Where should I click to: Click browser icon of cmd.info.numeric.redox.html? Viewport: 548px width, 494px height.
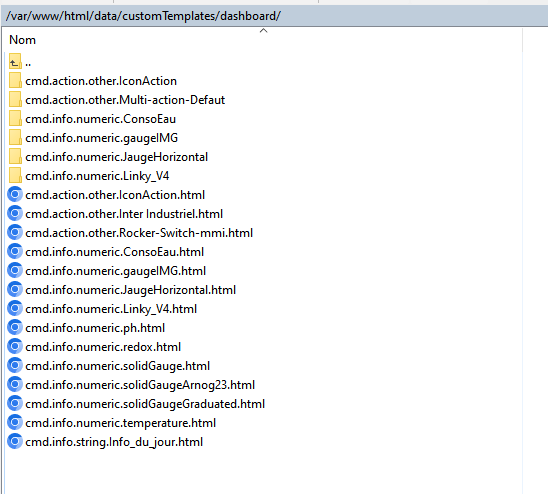pos(15,346)
